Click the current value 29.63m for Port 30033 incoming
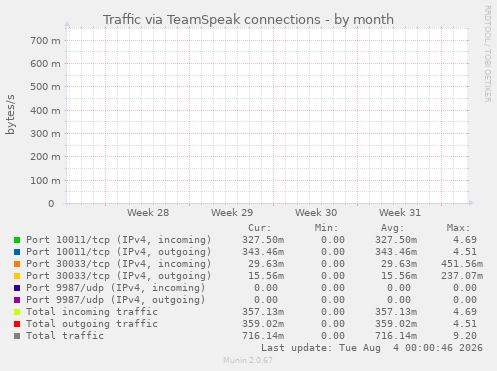 click(266, 264)
